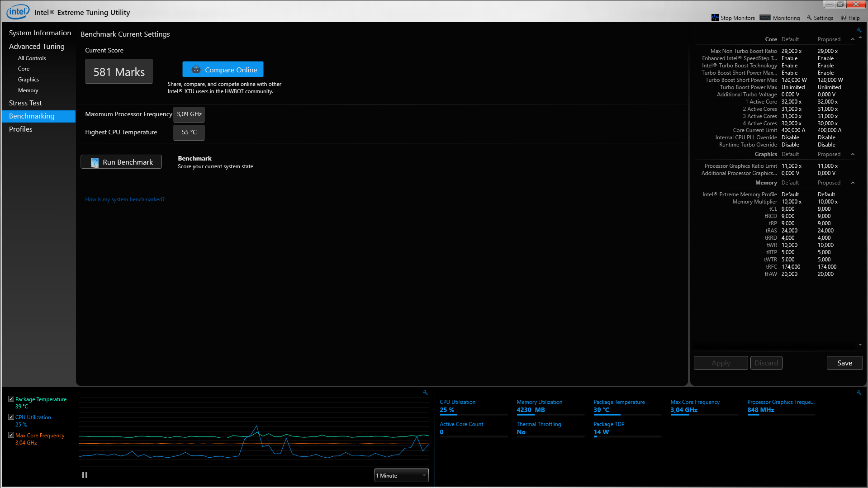868x488 pixels.
Task: Open the Stress Test section
Action: click(x=25, y=103)
